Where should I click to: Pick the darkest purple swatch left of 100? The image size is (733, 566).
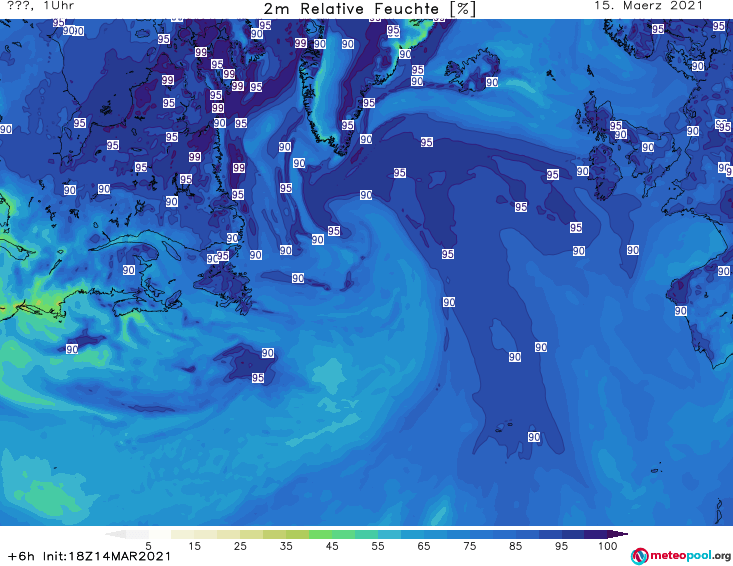[596, 534]
